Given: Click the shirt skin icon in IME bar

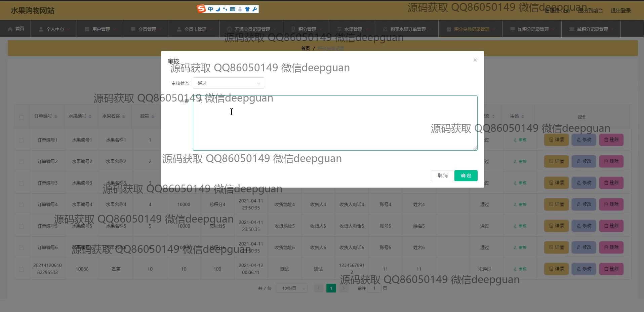Looking at the screenshot, I should click(x=247, y=9).
